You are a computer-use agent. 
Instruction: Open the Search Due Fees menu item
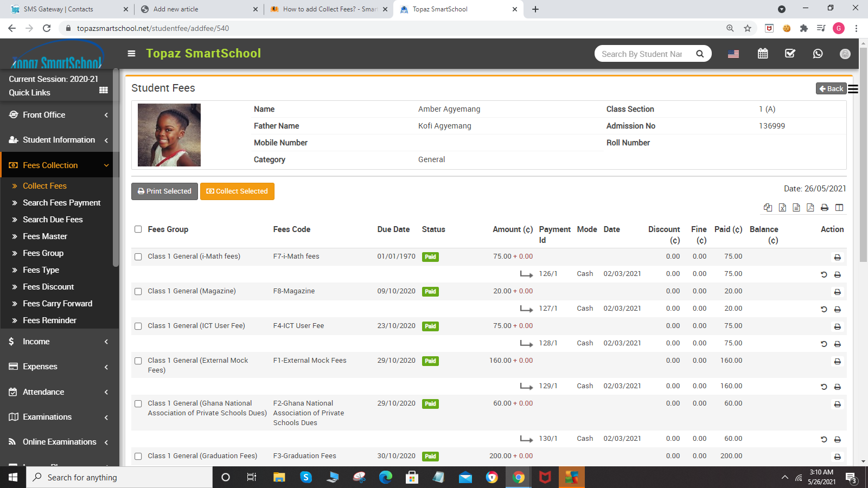click(53, 219)
